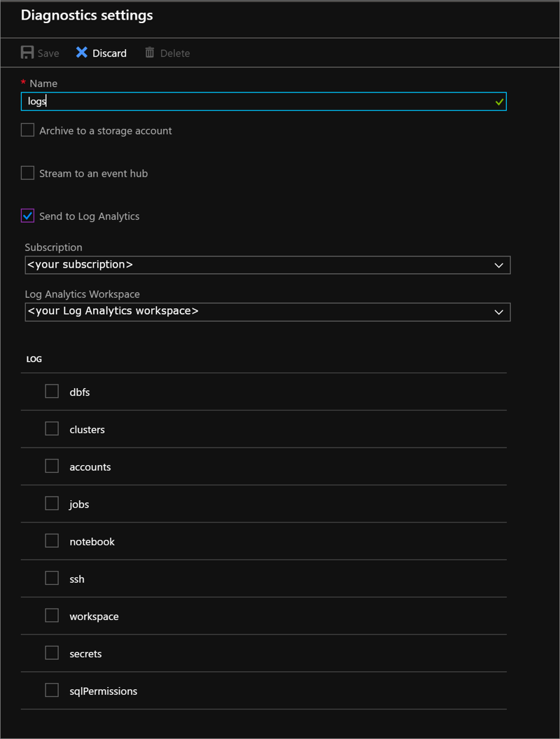Check the clusters log category
The height and width of the screenshot is (739, 560).
click(x=52, y=428)
